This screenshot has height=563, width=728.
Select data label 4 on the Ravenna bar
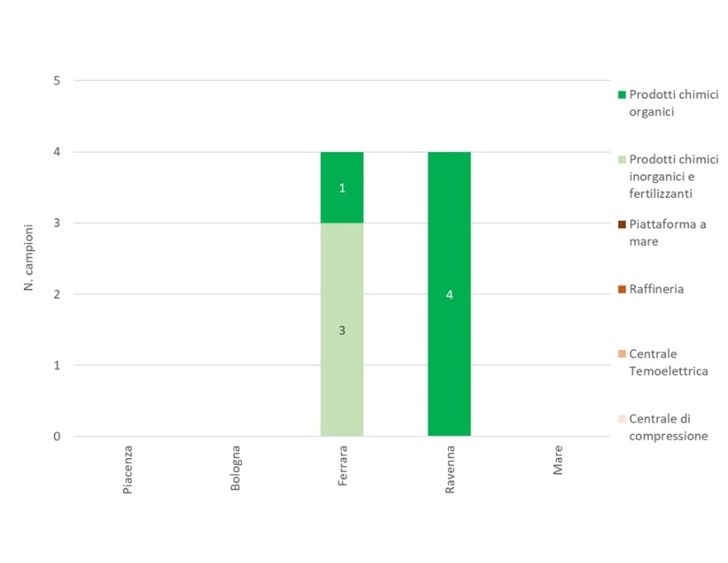click(449, 295)
